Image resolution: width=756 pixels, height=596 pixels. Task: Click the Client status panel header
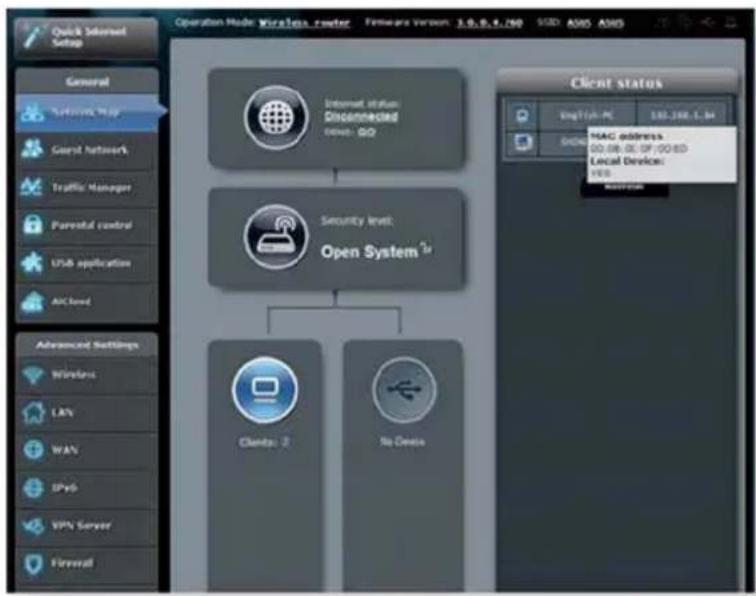[616, 83]
